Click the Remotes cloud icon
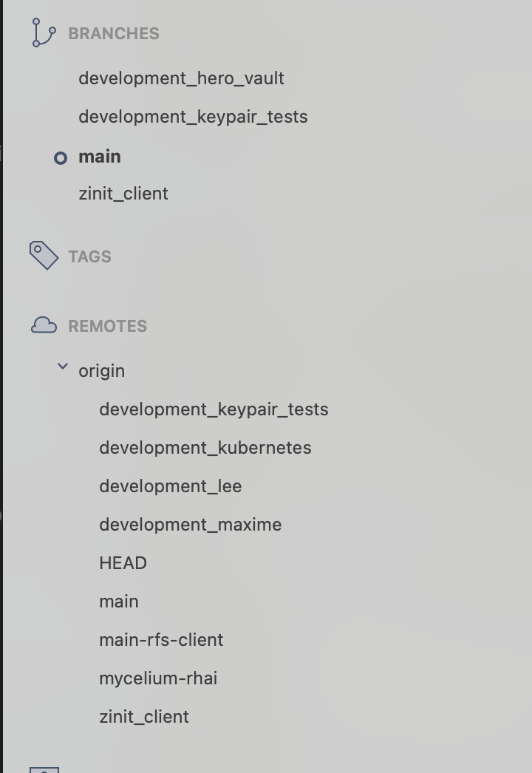This screenshot has height=773, width=532. (44, 325)
